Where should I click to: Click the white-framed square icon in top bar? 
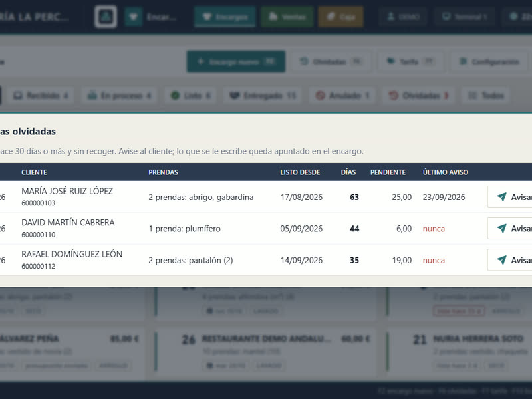[106, 16]
